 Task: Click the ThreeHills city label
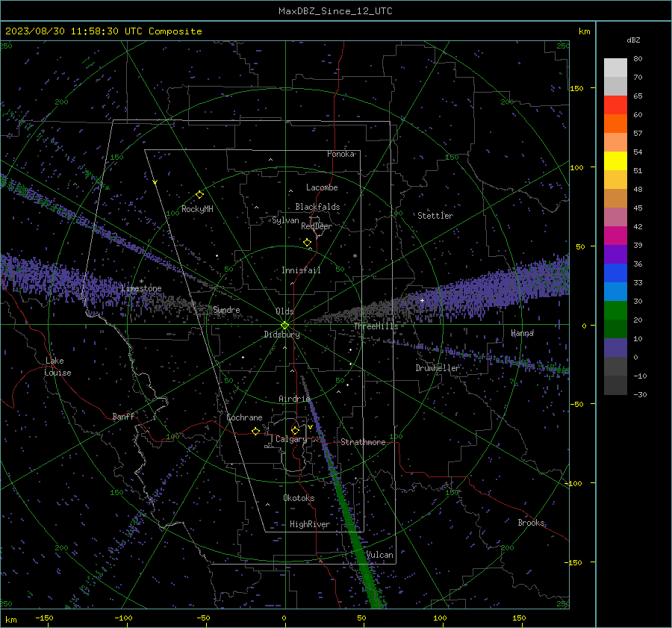point(376,326)
